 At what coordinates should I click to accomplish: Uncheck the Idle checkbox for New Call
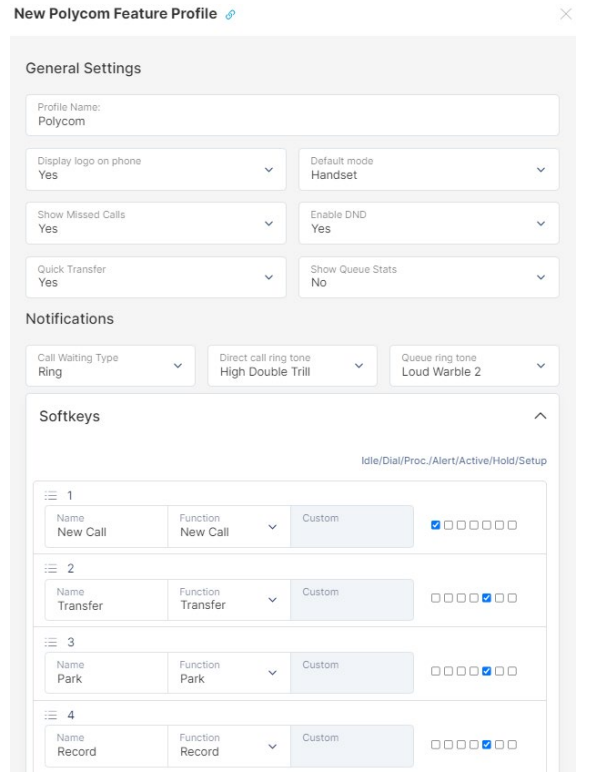[435, 525]
